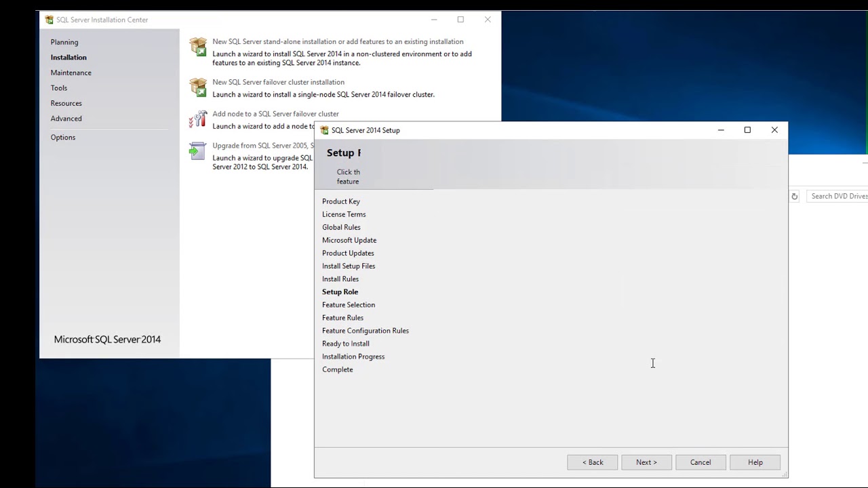Click the Global Rules step
The width and height of the screenshot is (868, 488).
tap(341, 227)
